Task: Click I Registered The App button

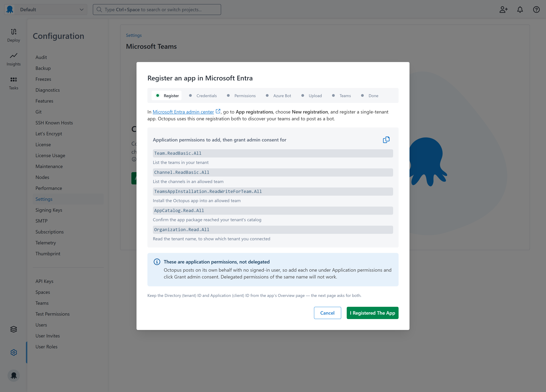Action: (x=372, y=313)
